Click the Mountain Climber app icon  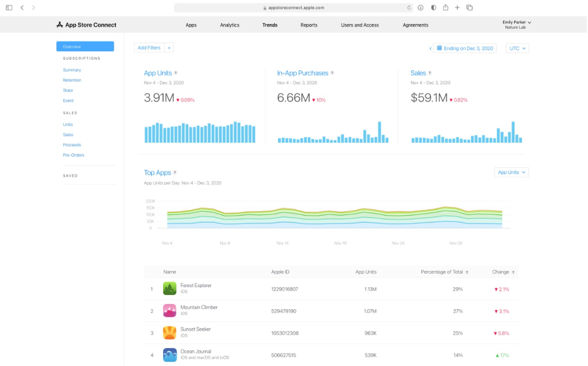pos(170,311)
